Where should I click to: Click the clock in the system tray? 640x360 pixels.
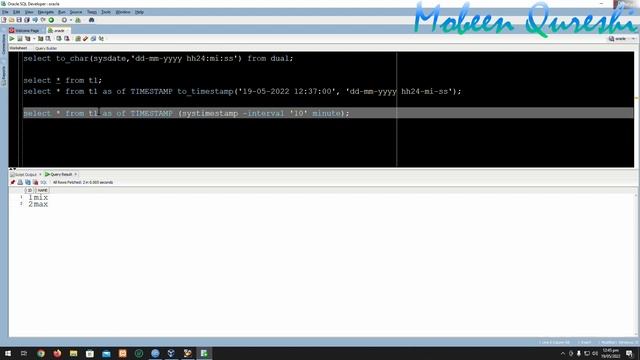pyautogui.click(x=611, y=353)
